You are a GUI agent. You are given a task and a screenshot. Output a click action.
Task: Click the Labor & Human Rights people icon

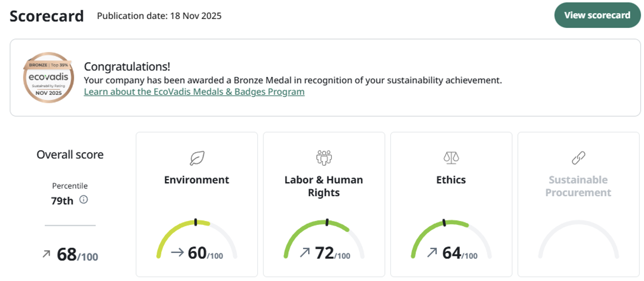(x=324, y=157)
